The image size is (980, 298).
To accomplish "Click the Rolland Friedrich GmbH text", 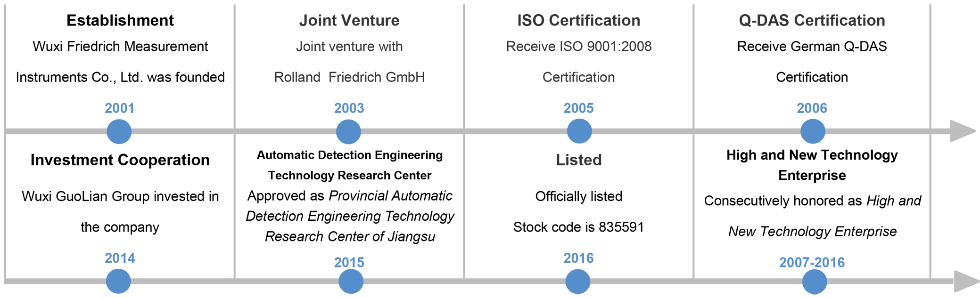I will click(x=349, y=77).
